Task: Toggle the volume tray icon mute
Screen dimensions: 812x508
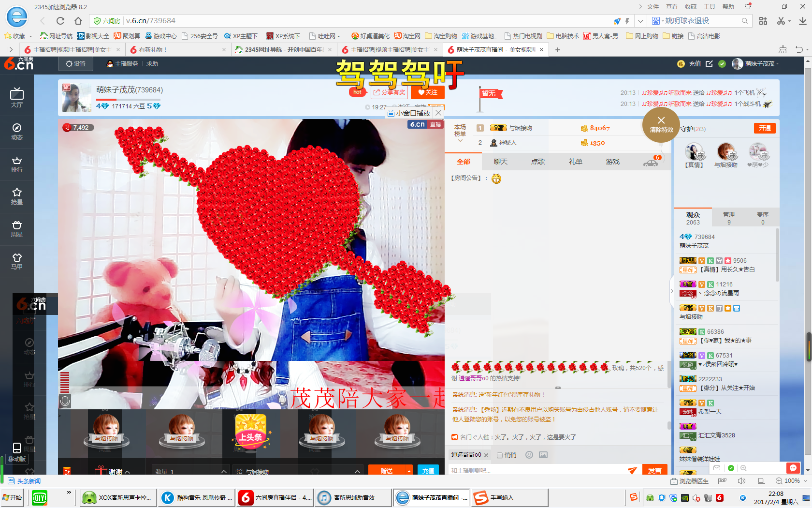Action: (696, 498)
